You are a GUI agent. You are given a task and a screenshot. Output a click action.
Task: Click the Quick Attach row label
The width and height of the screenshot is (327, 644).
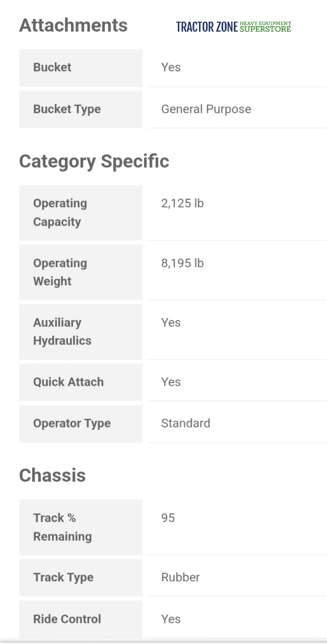click(x=69, y=382)
